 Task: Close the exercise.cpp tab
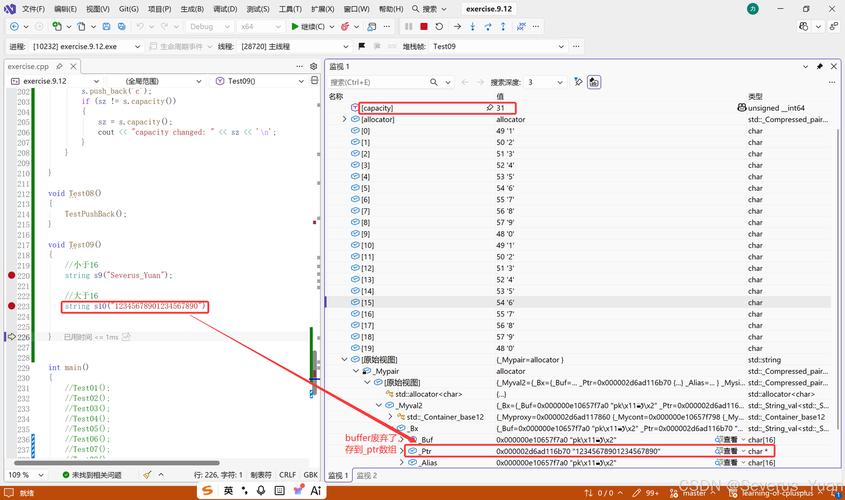pos(73,66)
